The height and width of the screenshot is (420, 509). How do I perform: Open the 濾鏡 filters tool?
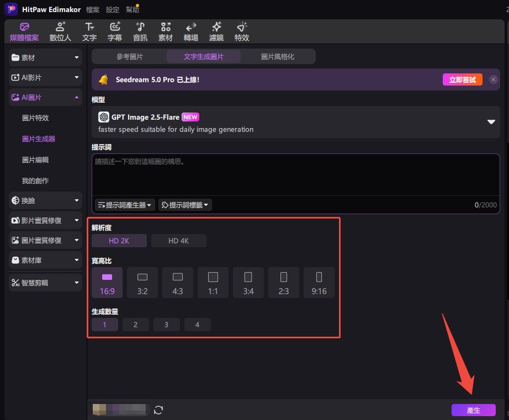(x=216, y=32)
